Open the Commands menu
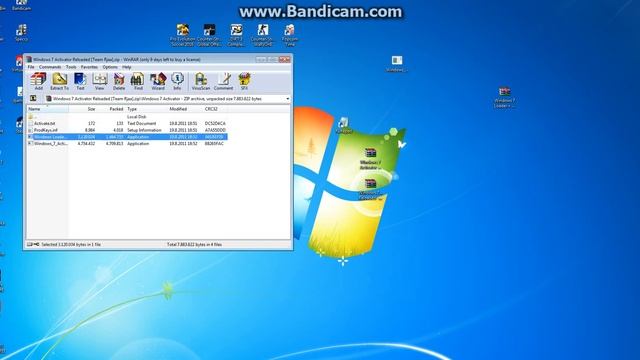The width and height of the screenshot is (640, 360). [50, 67]
